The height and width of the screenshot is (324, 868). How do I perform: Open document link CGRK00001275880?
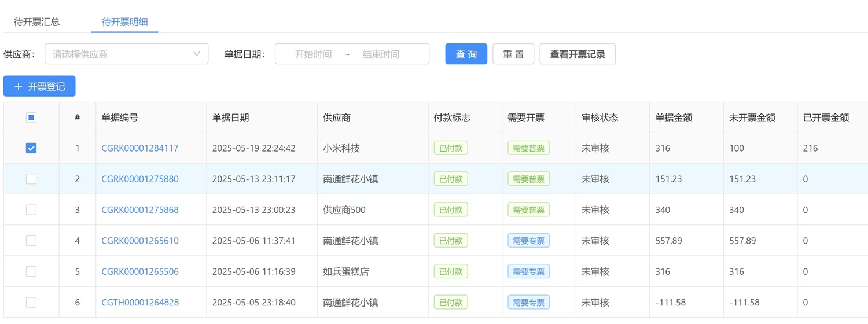click(x=140, y=179)
